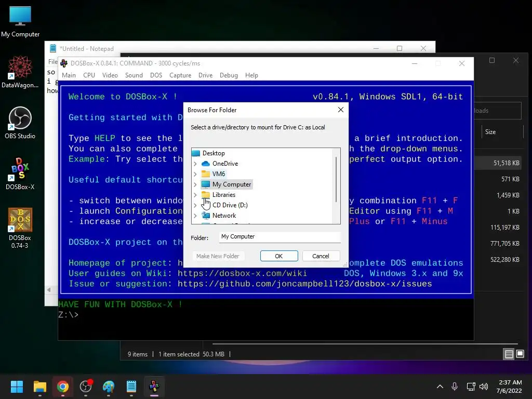Viewport: 532px width, 399px height.
Task: Maximize the Notepad window
Action: click(x=400, y=48)
